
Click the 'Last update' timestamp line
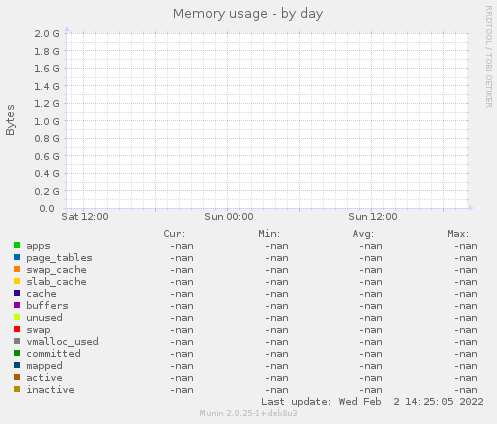coord(372,402)
